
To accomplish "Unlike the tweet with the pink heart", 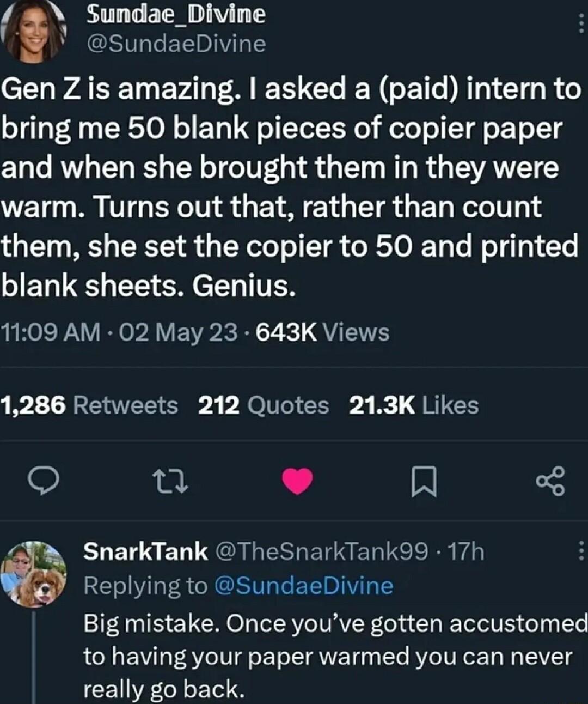I will pos(297,481).
